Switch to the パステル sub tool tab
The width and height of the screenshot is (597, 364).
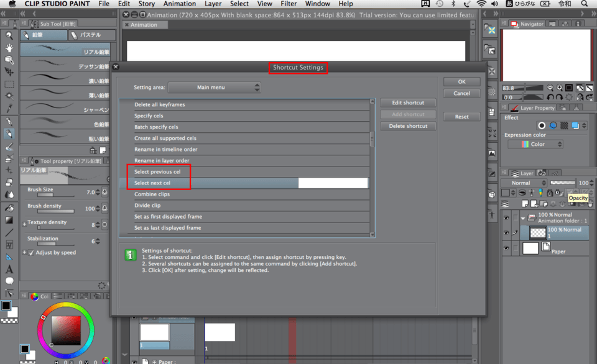pos(91,35)
